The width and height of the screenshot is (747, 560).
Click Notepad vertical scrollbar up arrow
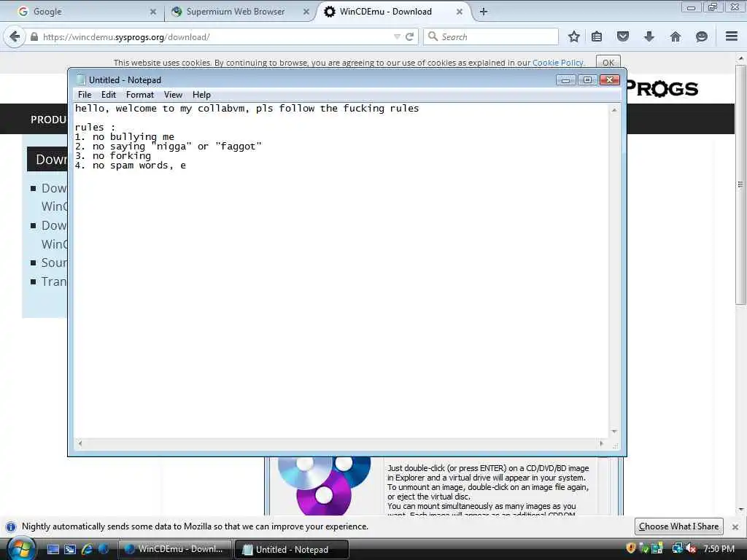click(x=614, y=110)
